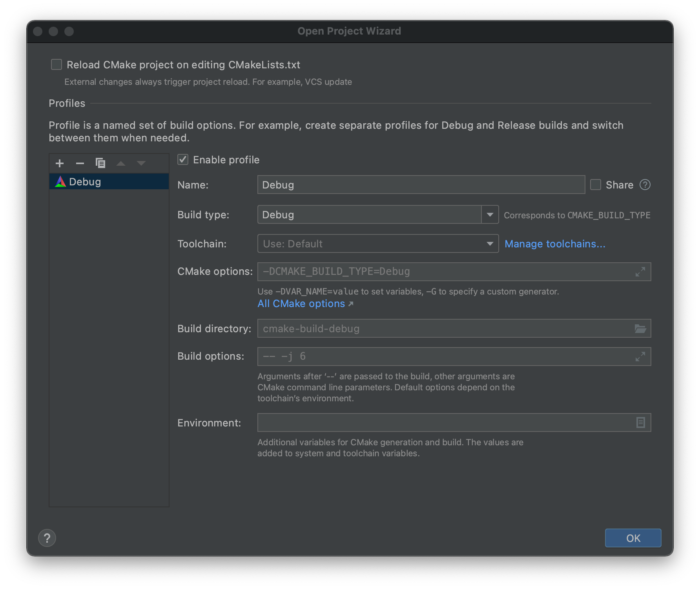Click the Reload CMake project label text
700x589 pixels.
click(x=183, y=65)
